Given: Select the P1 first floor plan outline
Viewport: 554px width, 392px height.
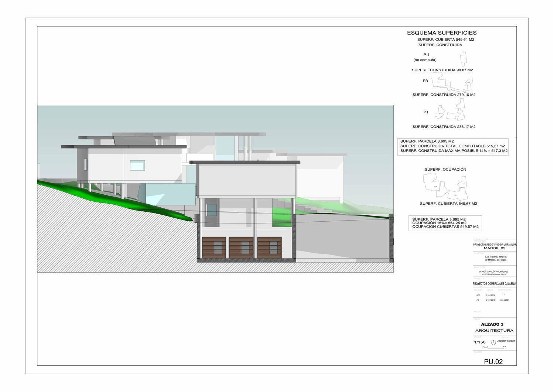Looking at the screenshot, I should click(x=451, y=111).
